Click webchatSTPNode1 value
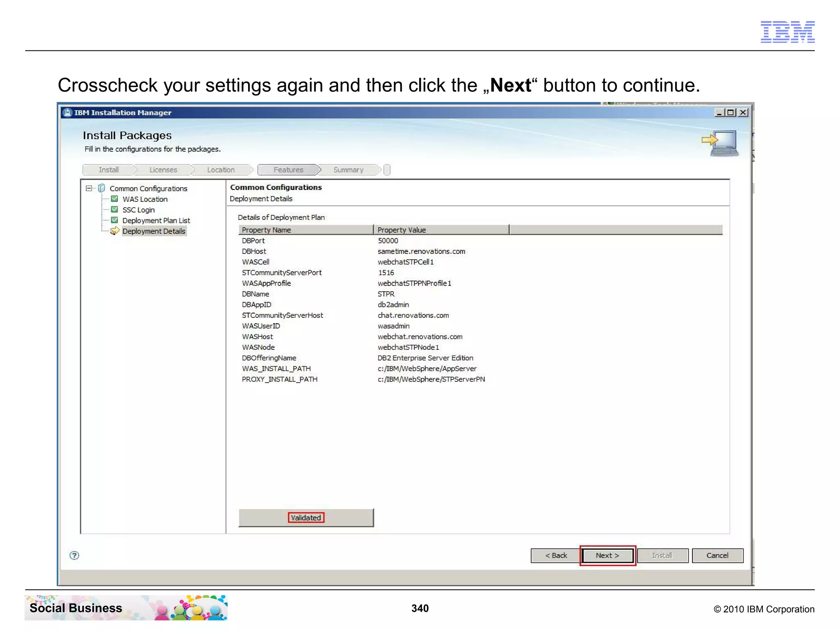 click(x=409, y=347)
